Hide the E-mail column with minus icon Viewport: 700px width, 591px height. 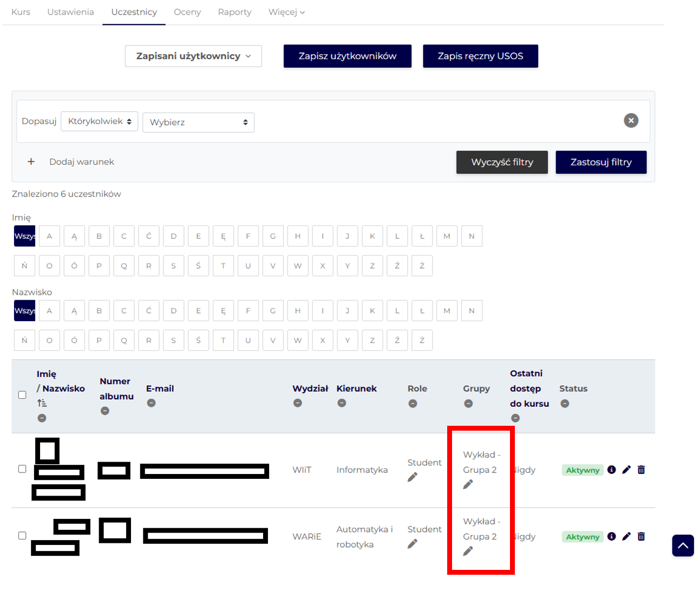[152, 403]
